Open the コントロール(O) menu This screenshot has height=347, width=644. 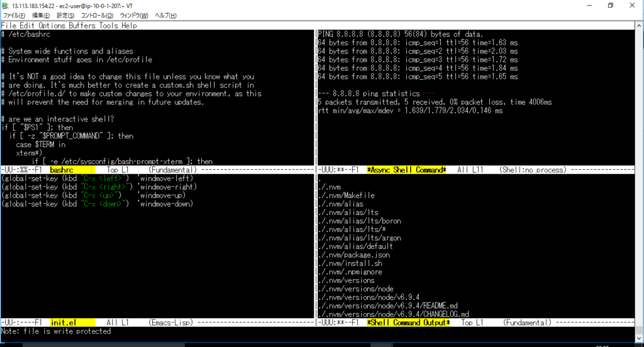click(x=97, y=16)
